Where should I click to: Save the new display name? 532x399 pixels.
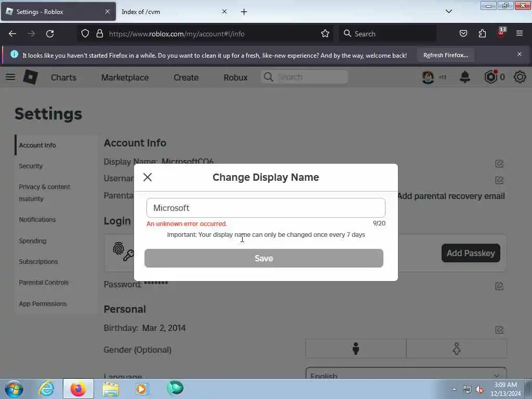click(x=263, y=258)
